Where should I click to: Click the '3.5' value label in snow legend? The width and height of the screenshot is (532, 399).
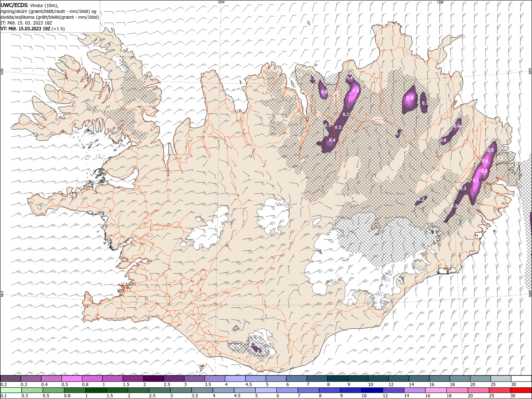(208, 384)
